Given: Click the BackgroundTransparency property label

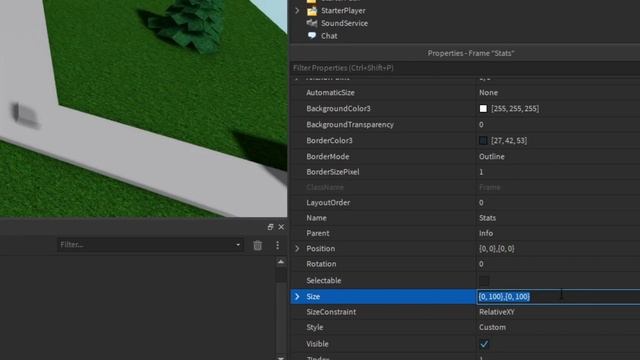Looking at the screenshot, I should [350, 124].
